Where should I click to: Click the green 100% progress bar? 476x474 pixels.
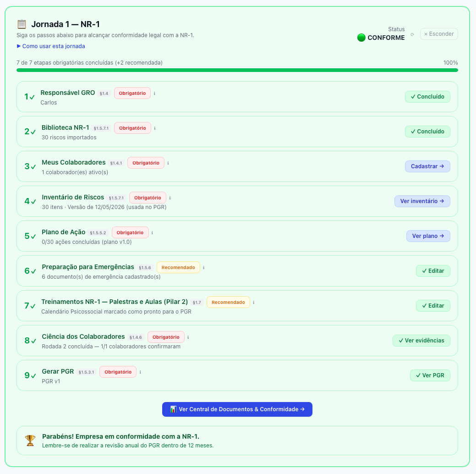(x=237, y=70)
